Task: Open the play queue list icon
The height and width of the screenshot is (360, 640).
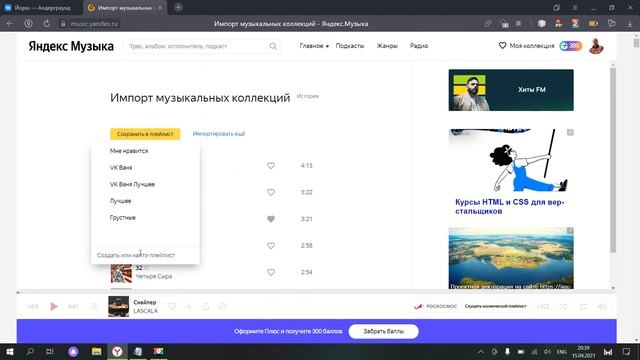Action: pyautogui.click(x=94, y=307)
